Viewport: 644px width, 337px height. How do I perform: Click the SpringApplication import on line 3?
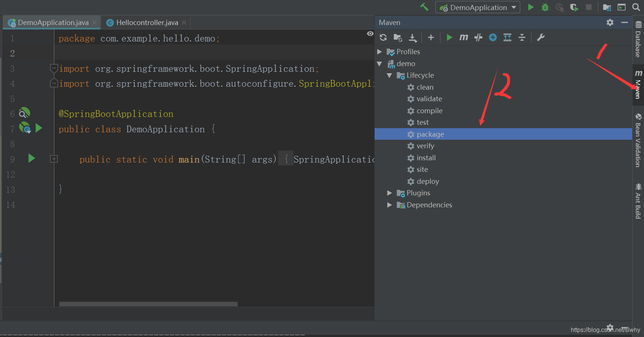click(189, 69)
